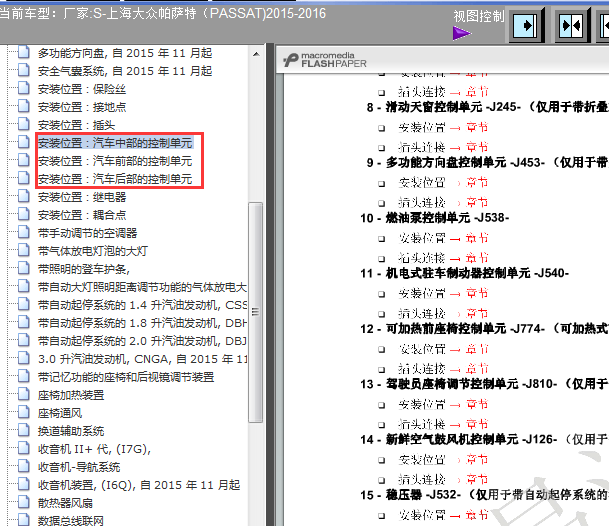Click the purple view control arrow
Screen dimensions: 609x526
click(461, 33)
